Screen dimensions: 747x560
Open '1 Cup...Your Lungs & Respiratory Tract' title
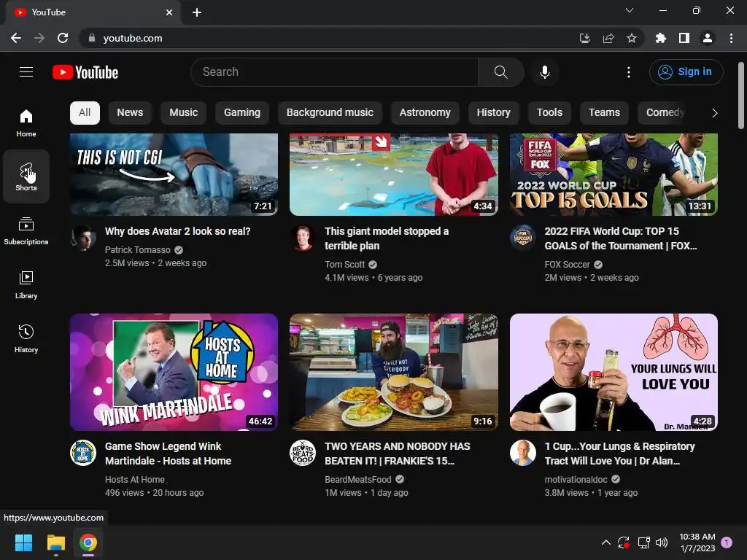coord(620,454)
